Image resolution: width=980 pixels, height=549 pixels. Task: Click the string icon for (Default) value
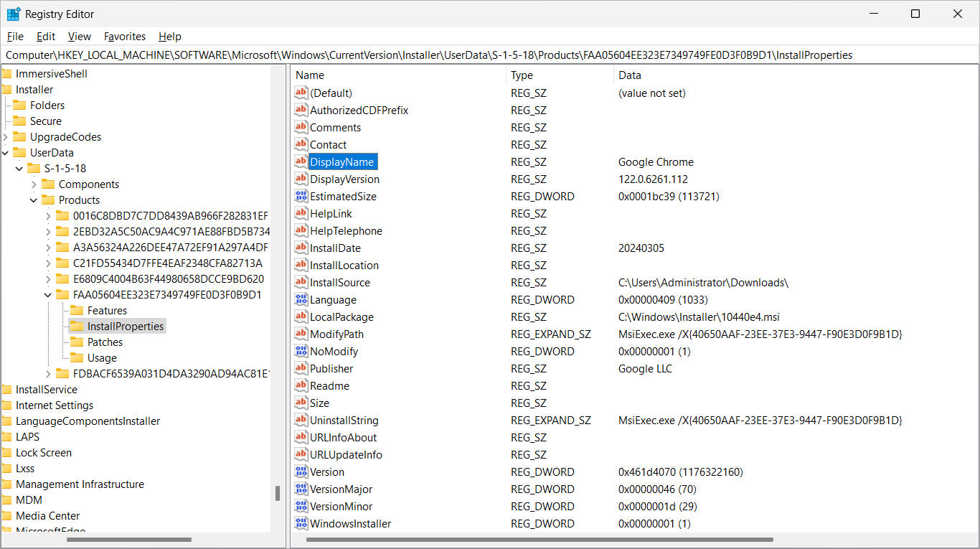click(x=301, y=93)
